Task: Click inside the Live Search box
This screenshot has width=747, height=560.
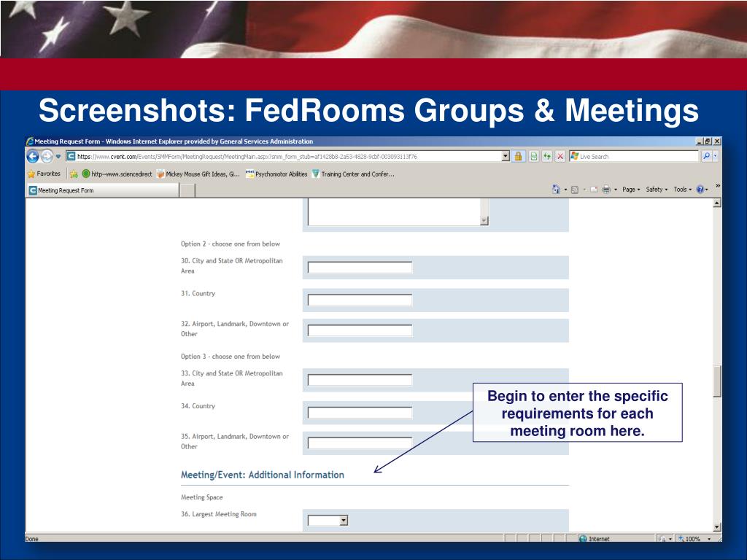Action: 634,156
